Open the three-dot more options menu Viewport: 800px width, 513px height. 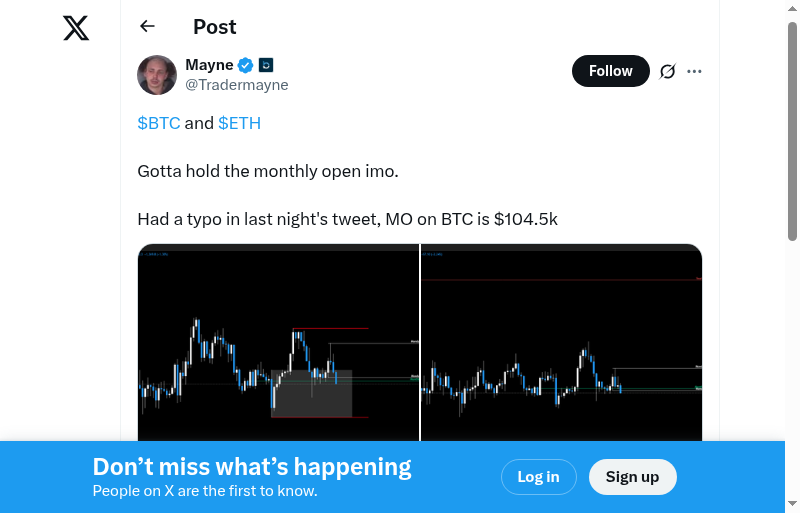(695, 71)
